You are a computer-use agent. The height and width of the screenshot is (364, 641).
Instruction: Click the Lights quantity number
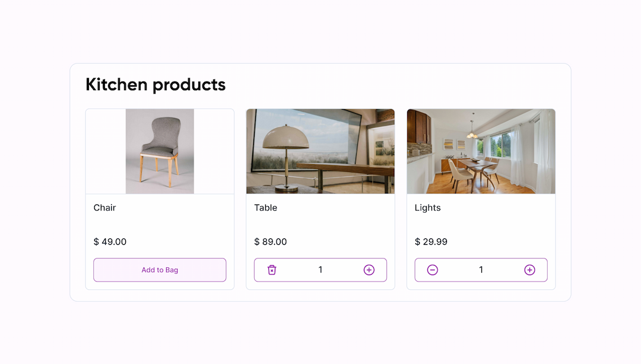click(x=481, y=270)
